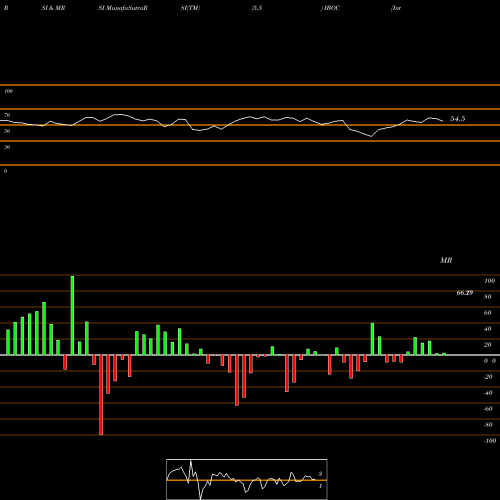Click the deepest red MR histogram bar

tap(101, 395)
